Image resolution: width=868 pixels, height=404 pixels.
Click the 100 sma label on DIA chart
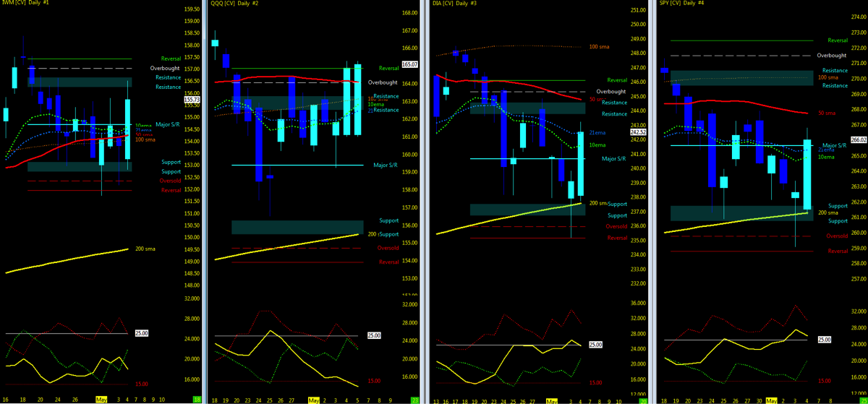pyautogui.click(x=599, y=46)
